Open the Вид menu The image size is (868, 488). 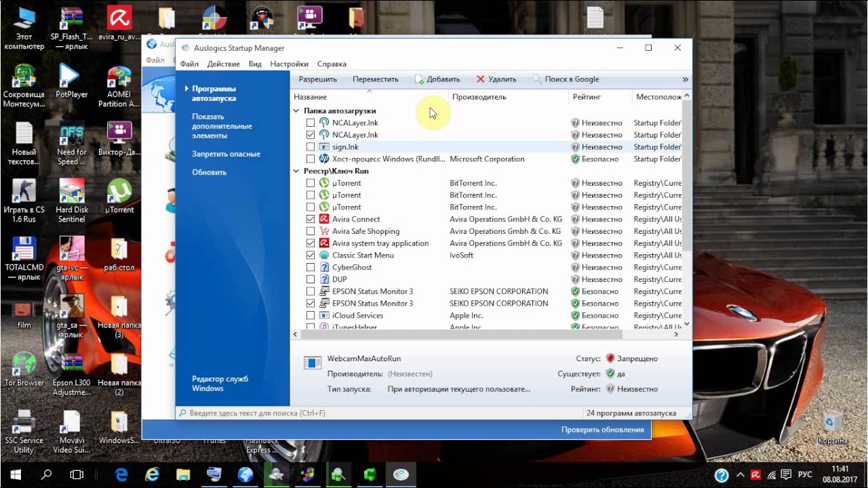[255, 64]
